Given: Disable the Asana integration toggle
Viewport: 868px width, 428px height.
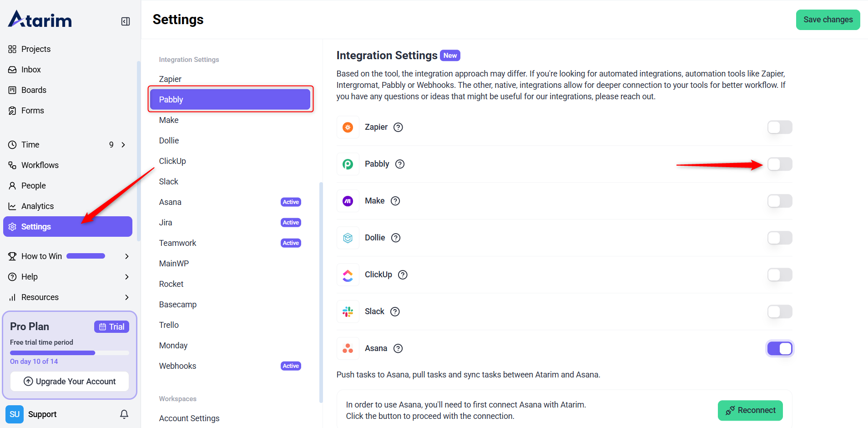Looking at the screenshot, I should [x=780, y=349].
